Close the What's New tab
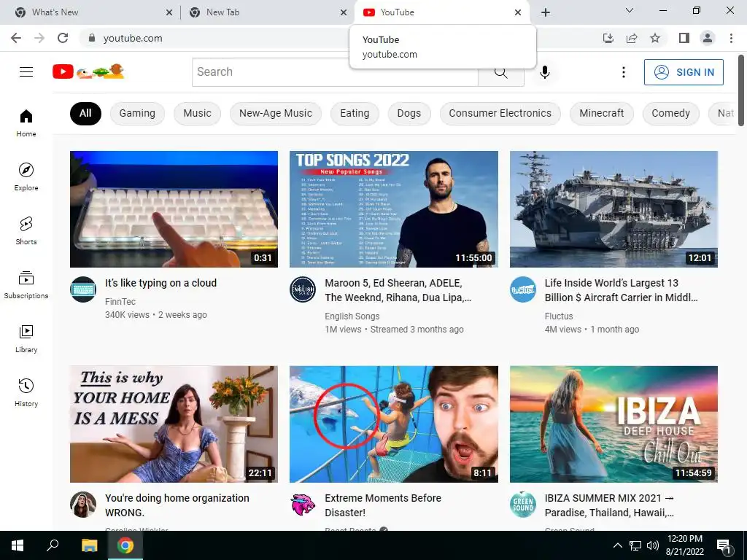 point(169,12)
